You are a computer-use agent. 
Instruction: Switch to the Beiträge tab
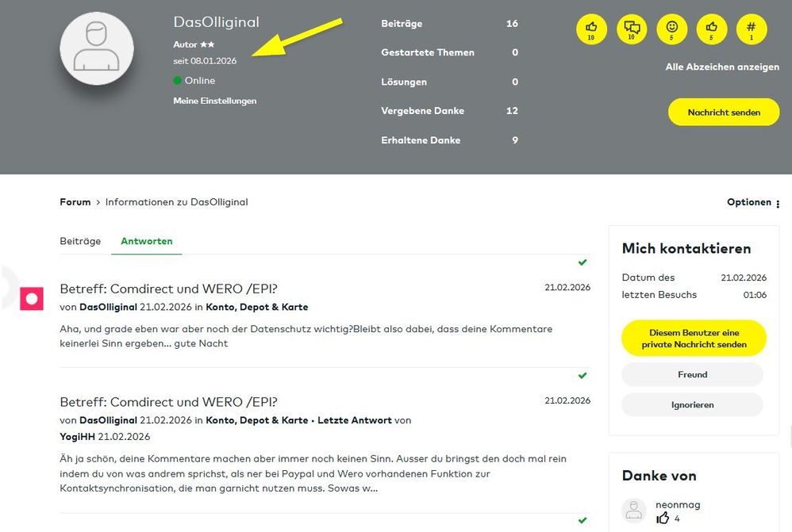(x=80, y=241)
